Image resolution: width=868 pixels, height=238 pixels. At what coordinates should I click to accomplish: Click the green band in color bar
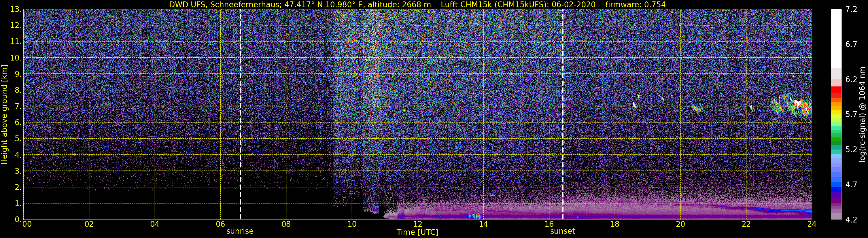click(836, 138)
